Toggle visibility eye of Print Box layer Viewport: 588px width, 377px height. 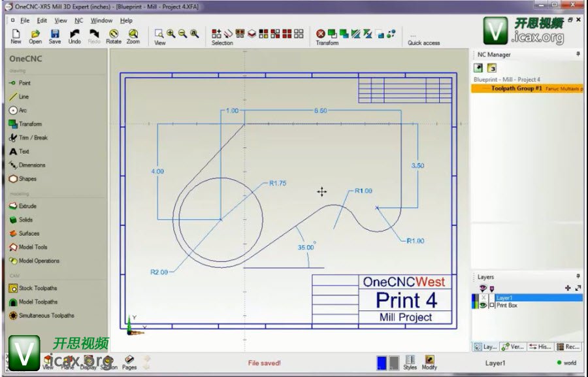click(483, 305)
